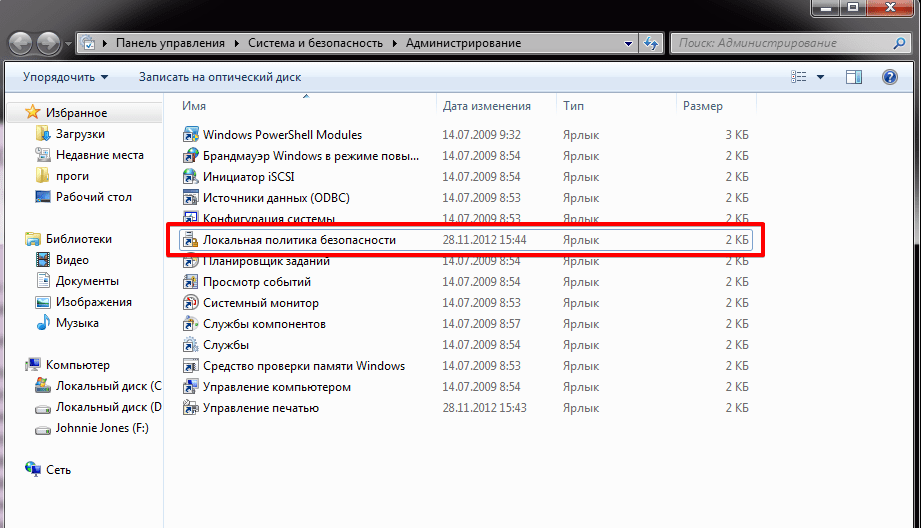Click the refresh button beside address bar
Screen dimensions: 921x528
pos(651,43)
